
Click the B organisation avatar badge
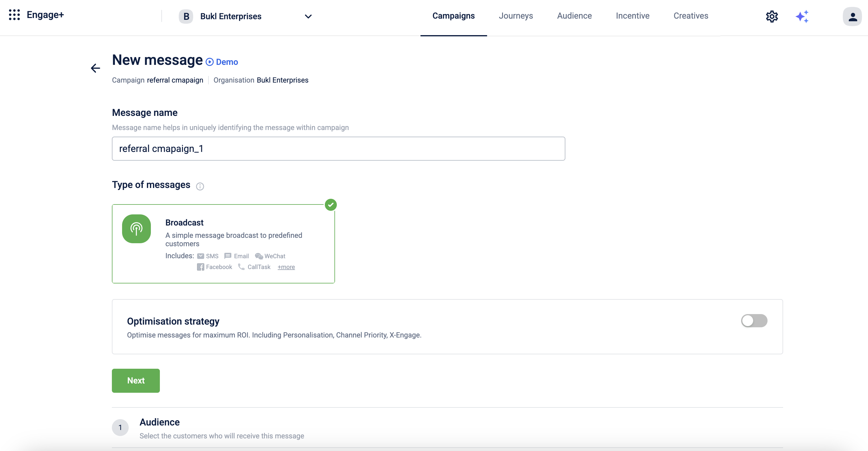pos(186,16)
